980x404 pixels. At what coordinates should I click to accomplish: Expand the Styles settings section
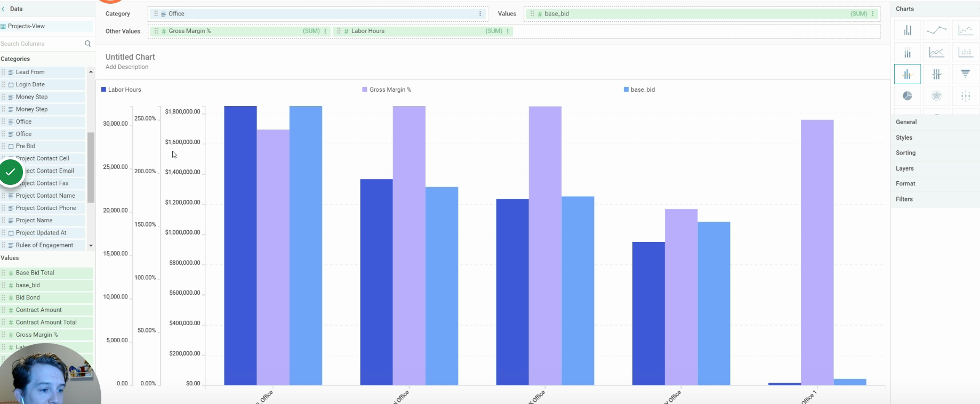coord(935,138)
